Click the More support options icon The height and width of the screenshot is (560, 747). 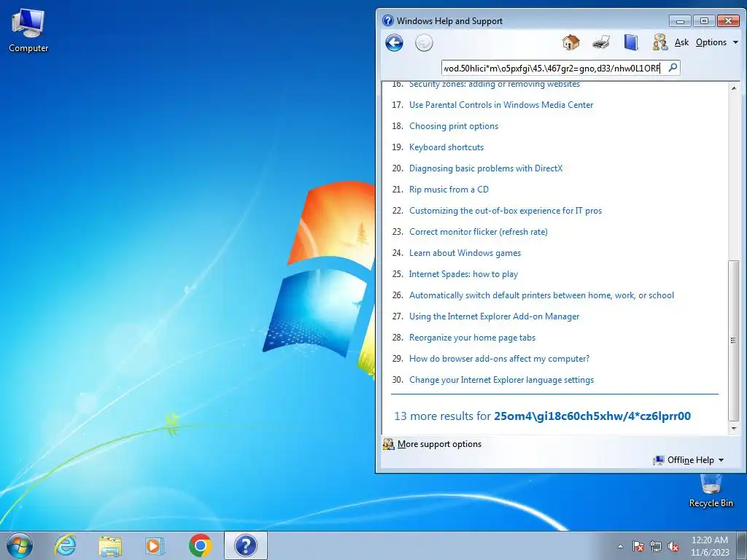click(x=389, y=444)
